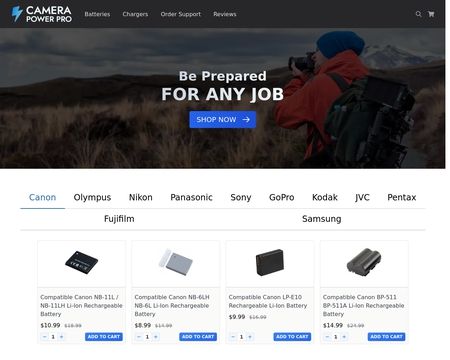Switch to the JVC tab

tap(362, 197)
